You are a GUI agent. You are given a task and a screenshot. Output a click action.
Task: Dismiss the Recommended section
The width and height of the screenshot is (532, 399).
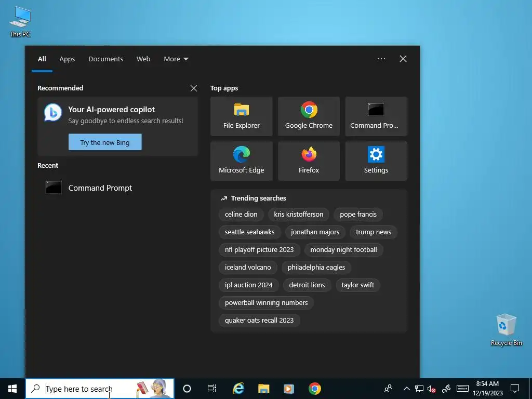pos(194,88)
